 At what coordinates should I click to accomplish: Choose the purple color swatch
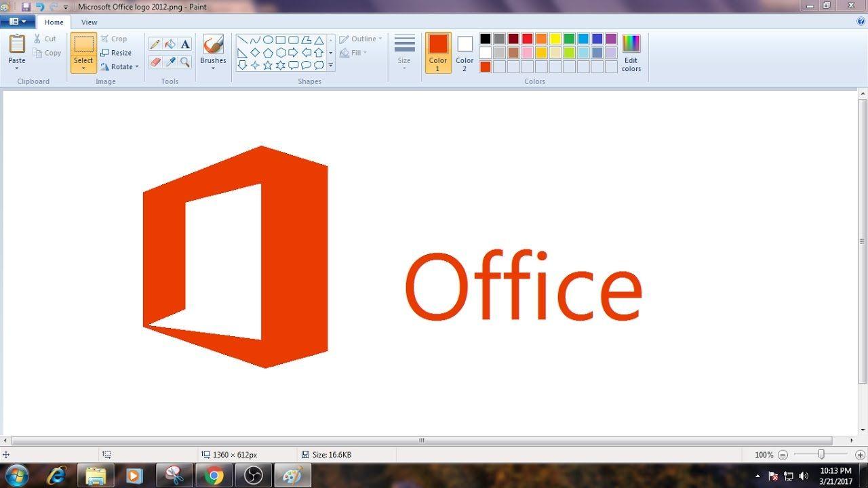[x=611, y=39]
